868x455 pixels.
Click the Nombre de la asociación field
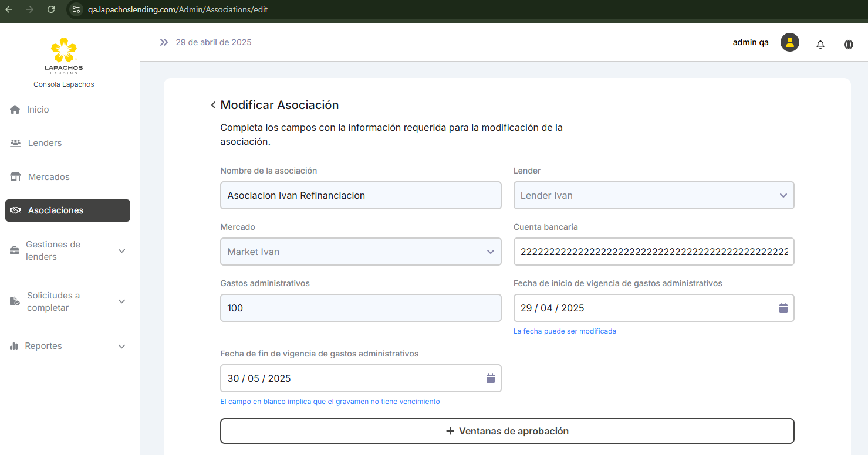[360, 195]
